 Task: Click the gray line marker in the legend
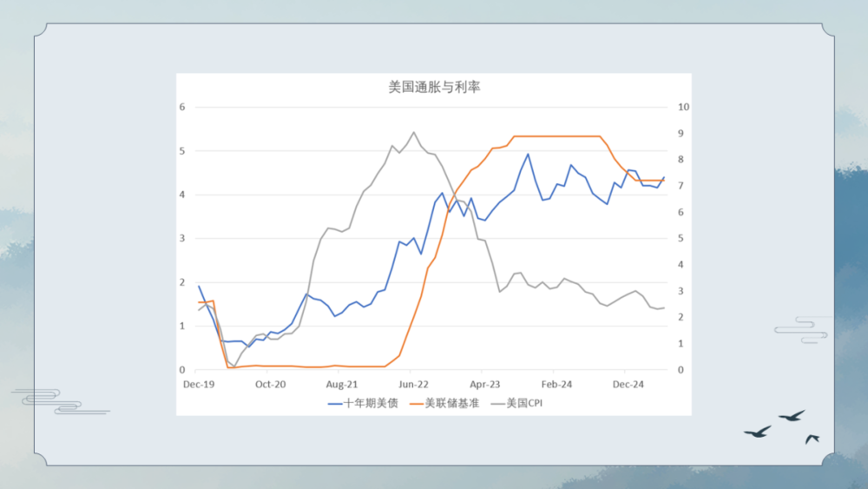tap(496, 403)
